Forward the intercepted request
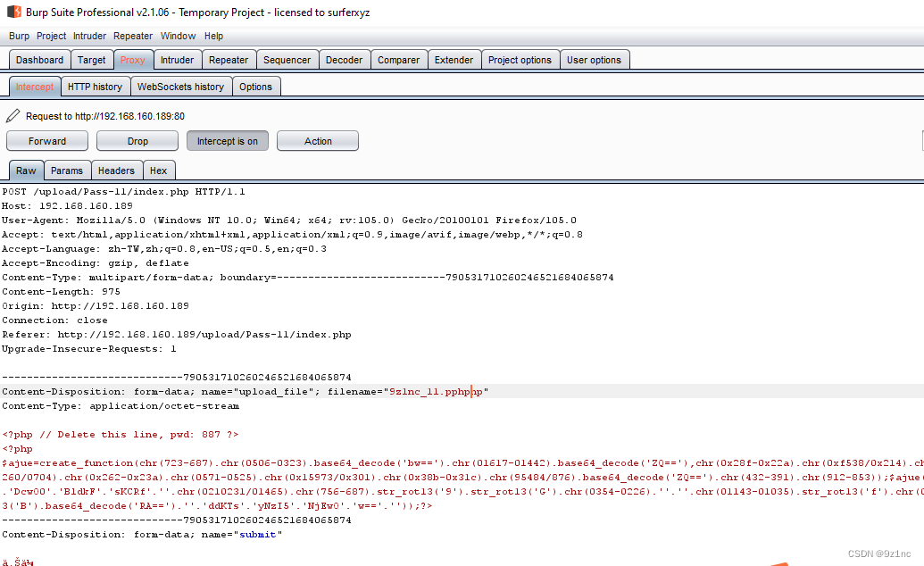924x566 pixels. tap(47, 141)
